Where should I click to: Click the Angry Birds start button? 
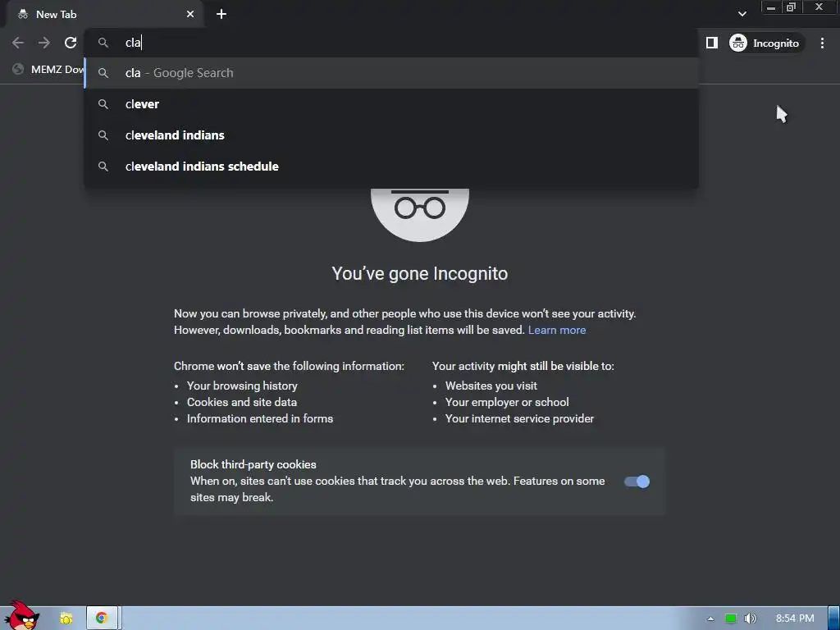21,616
